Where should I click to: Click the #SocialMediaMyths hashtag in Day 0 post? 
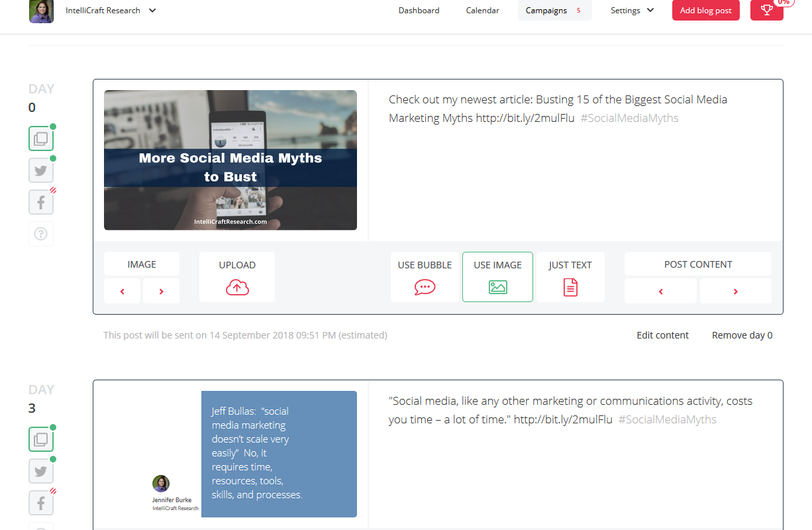[630, 118]
